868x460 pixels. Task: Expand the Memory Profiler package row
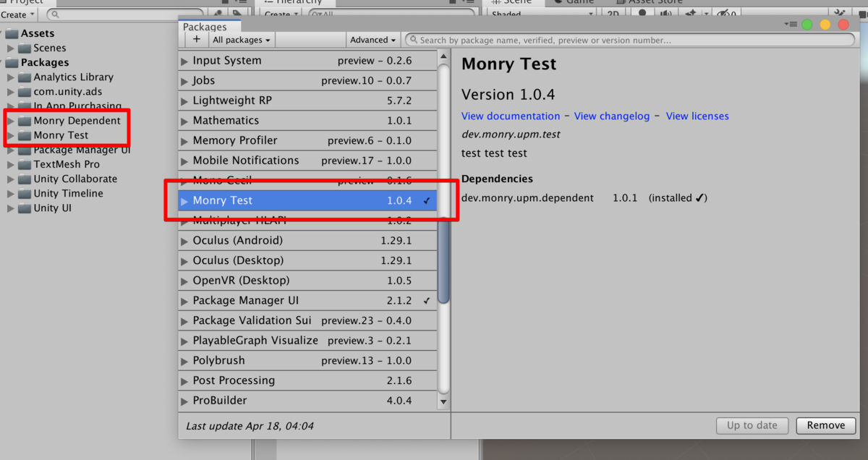click(185, 140)
